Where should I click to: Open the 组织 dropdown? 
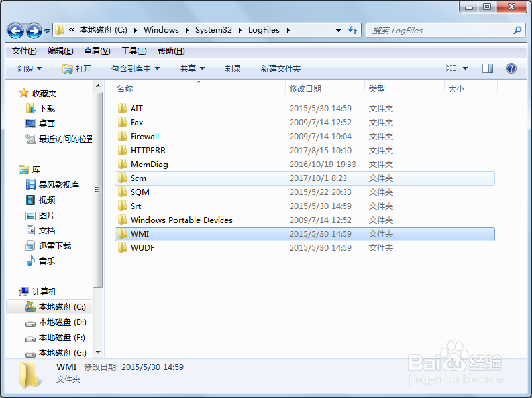30,68
